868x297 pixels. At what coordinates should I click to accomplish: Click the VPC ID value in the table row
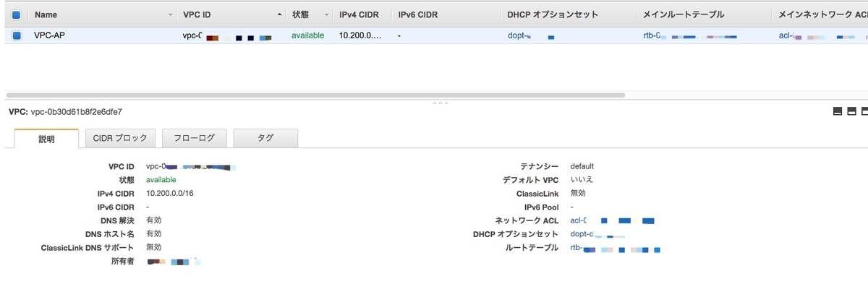(x=228, y=35)
